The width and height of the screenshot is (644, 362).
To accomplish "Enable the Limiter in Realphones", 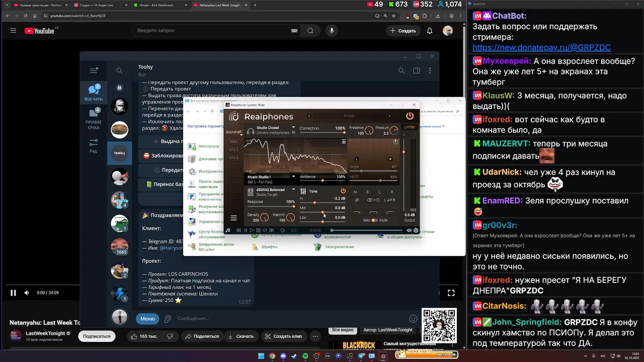I will (410, 127).
